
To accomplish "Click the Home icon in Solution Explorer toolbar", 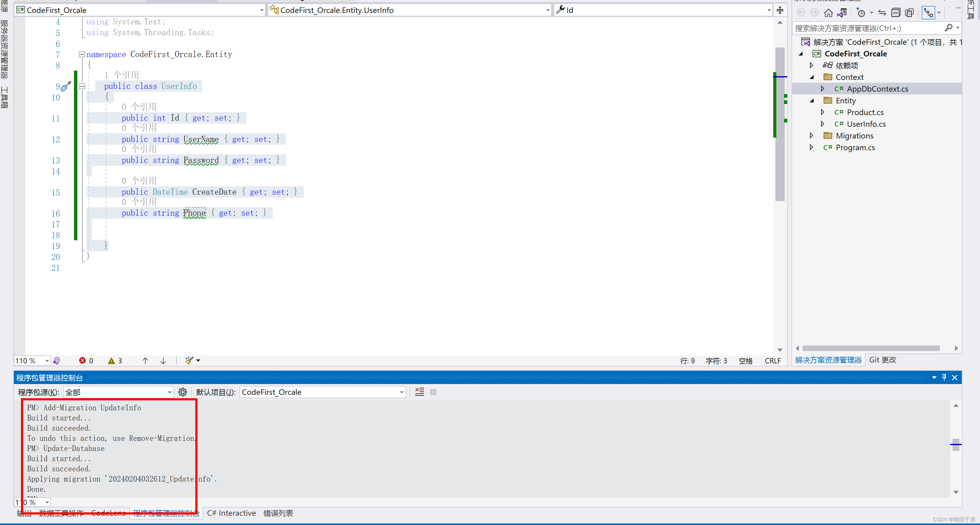I will (x=828, y=13).
